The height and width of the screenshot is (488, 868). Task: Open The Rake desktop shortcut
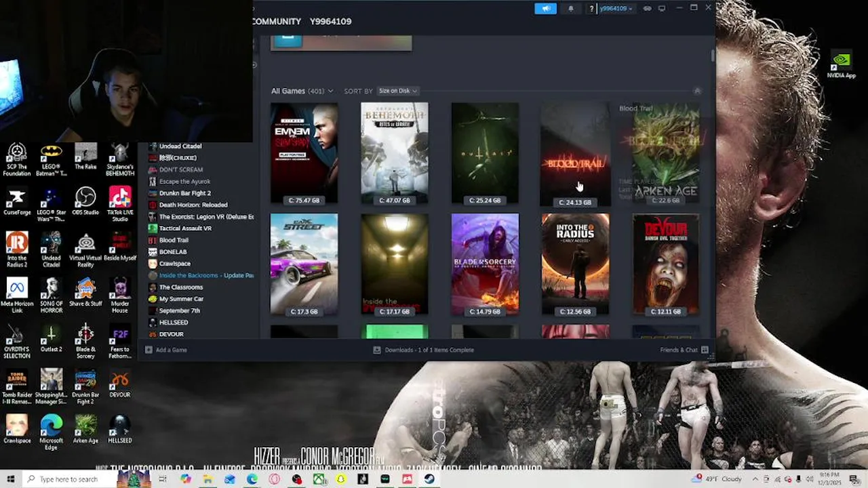coord(85,157)
